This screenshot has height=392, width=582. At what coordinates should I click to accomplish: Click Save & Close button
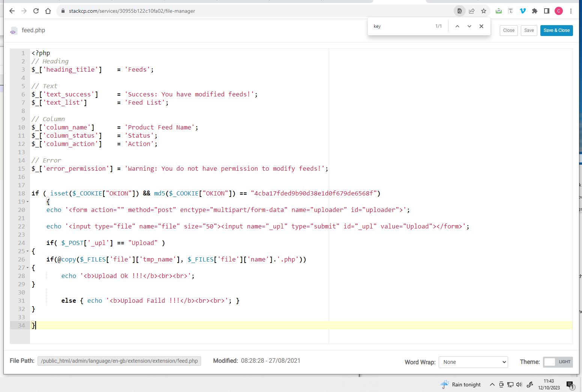click(556, 30)
